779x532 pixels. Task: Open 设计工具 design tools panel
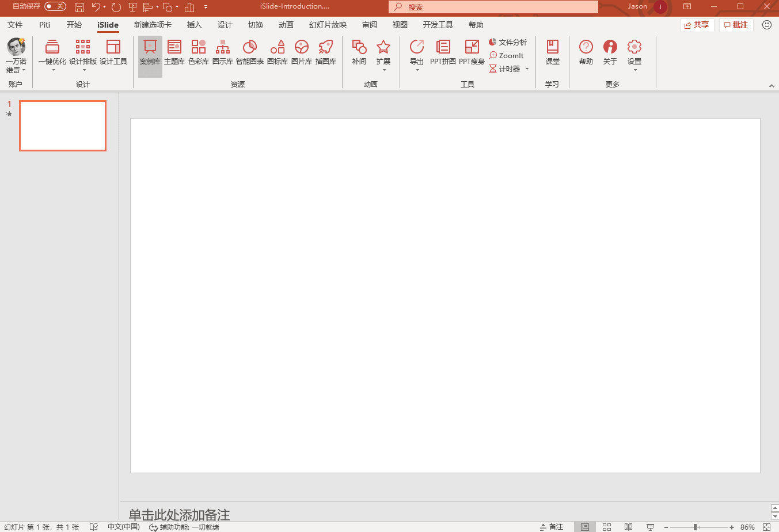[x=113, y=52]
